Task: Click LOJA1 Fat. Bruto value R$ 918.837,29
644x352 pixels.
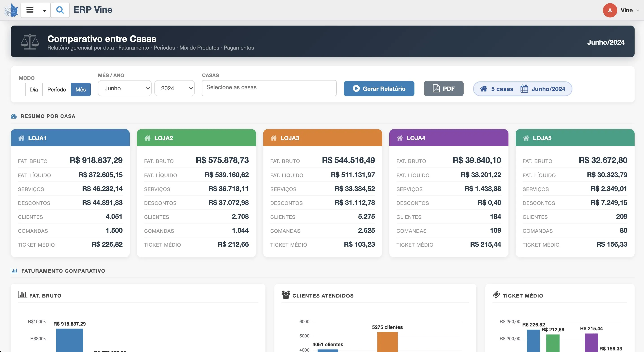Action: point(96,160)
